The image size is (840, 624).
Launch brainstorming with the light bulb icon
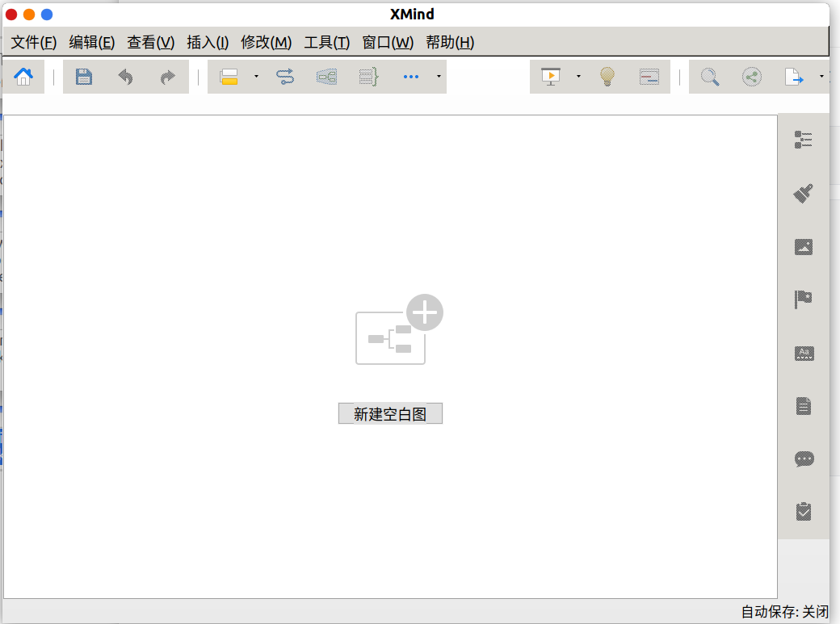607,77
